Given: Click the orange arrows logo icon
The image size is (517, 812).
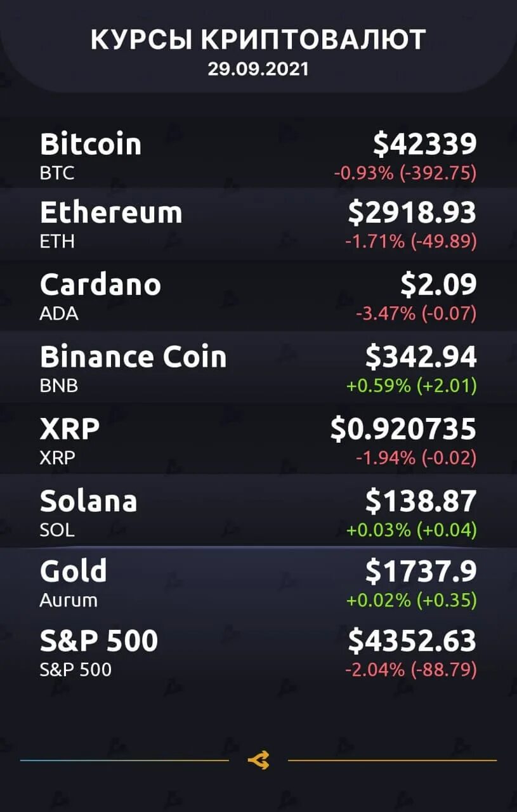Looking at the screenshot, I should click(x=259, y=760).
